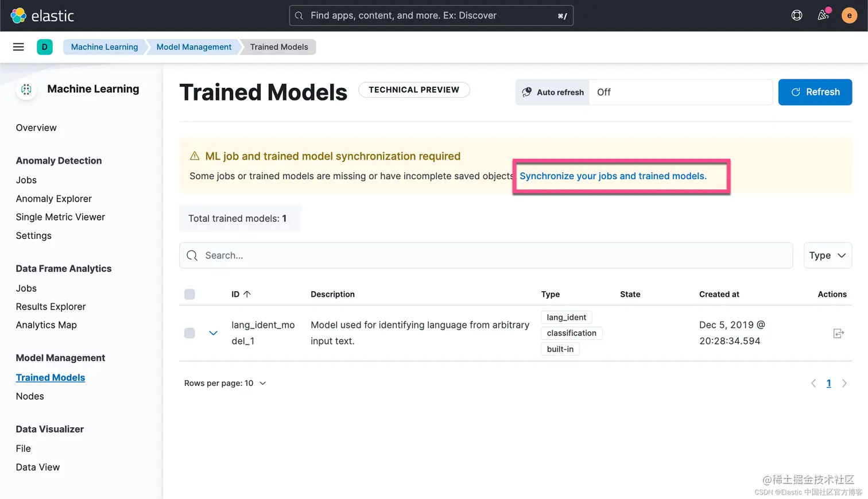Viewport: 868px width, 499px height.
Task: Open Anomaly Detection Jobs
Action: point(26,180)
